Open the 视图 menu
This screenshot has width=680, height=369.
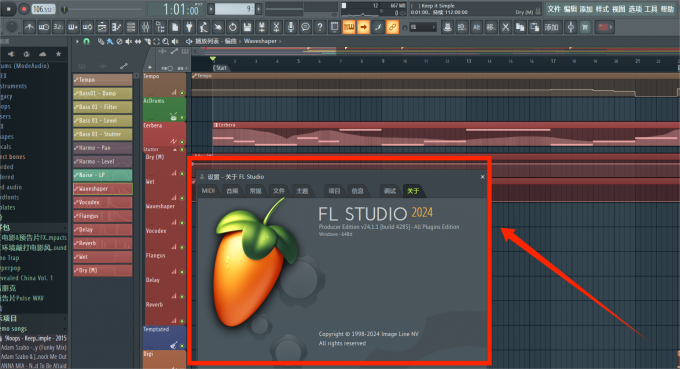coord(618,9)
